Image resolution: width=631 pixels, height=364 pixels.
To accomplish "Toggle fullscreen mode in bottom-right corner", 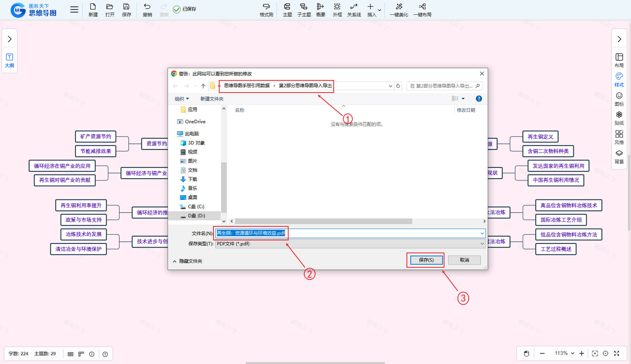I will tap(617, 353).
